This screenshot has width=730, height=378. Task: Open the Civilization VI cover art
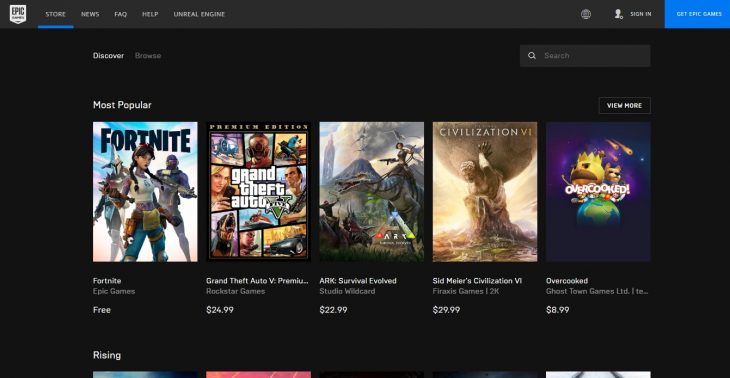click(485, 192)
